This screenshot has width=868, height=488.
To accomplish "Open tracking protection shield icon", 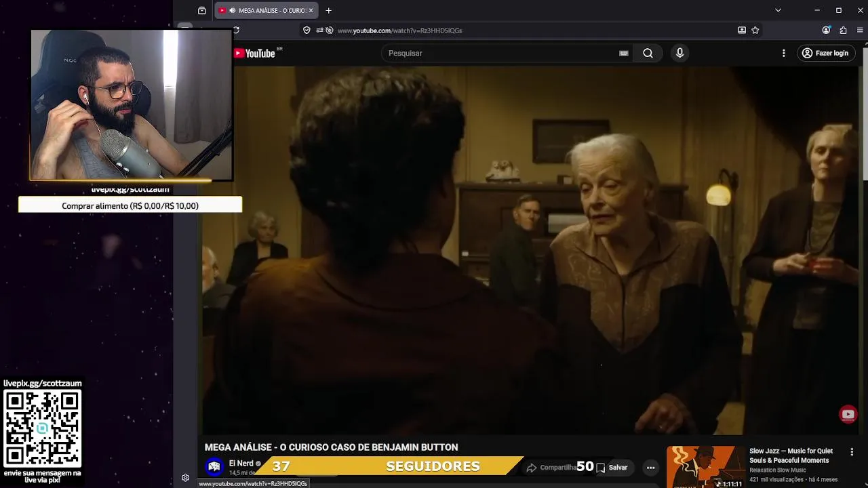I will pyautogui.click(x=307, y=30).
